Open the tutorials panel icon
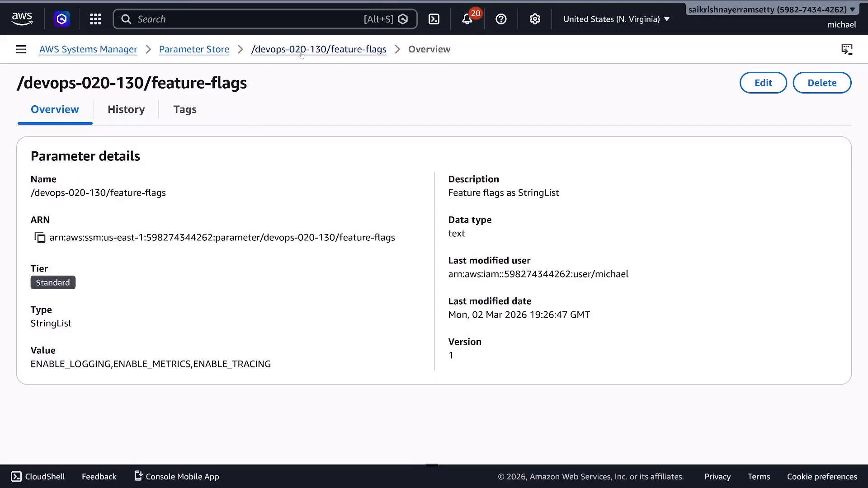This screenshot has height=488, width=868. [847, 49]
